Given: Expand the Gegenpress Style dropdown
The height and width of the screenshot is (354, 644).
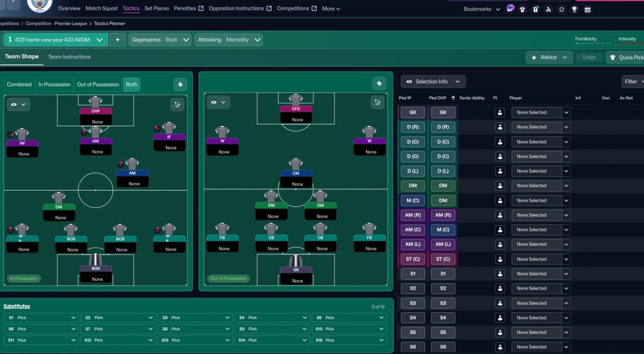Looking at the screenshot, I should [160, 40].
